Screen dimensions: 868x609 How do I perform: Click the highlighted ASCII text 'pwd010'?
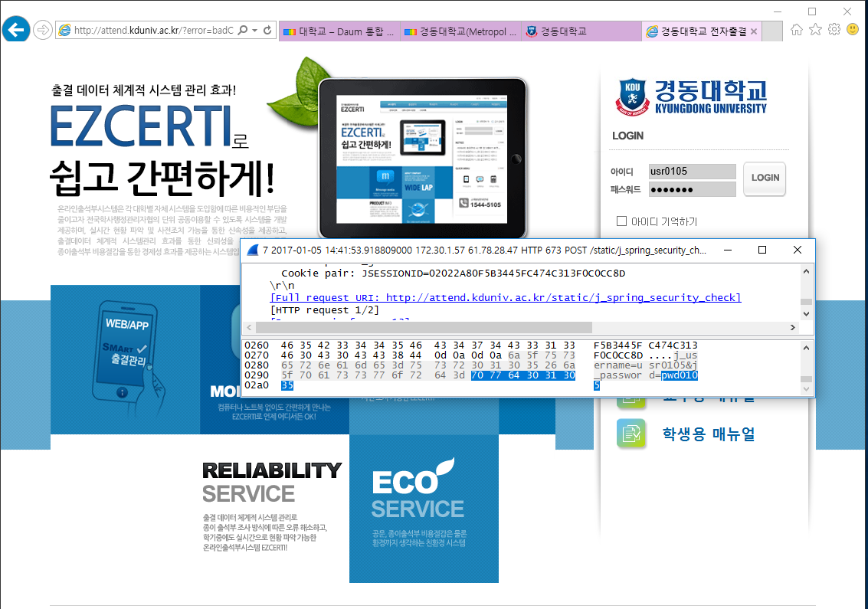pyautogui.click(x=680, y=375)
